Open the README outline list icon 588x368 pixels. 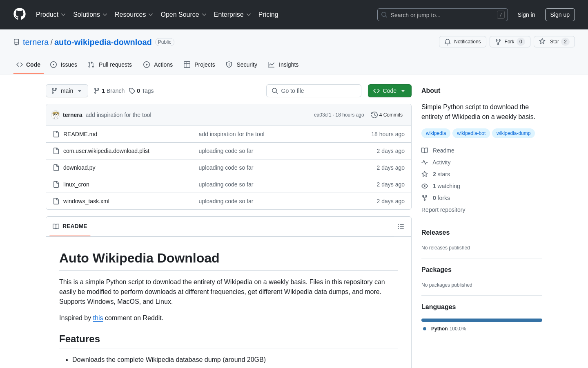click(401, 227)
